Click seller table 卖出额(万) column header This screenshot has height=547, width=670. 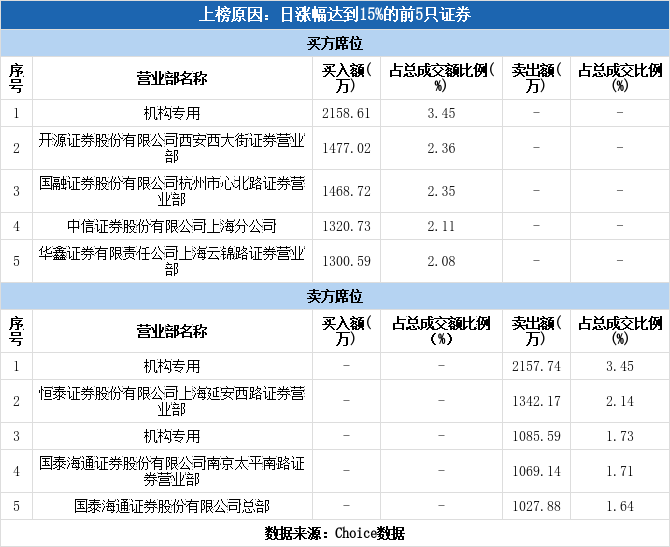(536, 331)
